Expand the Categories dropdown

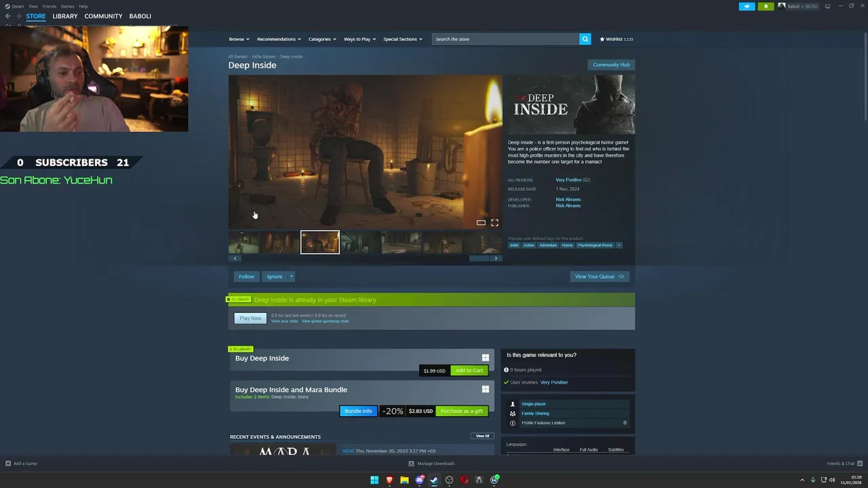[x=322, y=39]
